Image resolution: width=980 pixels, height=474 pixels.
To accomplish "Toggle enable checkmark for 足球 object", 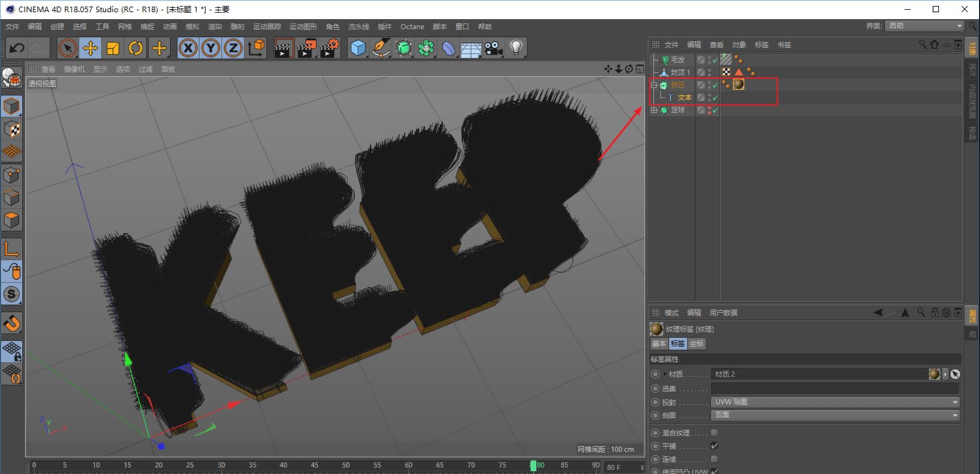I will click(x=715, y=110).
